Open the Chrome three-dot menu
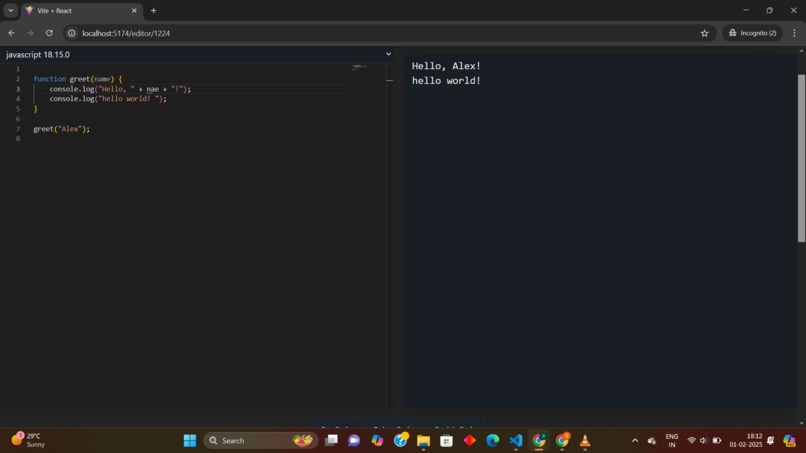 [x=794, y=33]
